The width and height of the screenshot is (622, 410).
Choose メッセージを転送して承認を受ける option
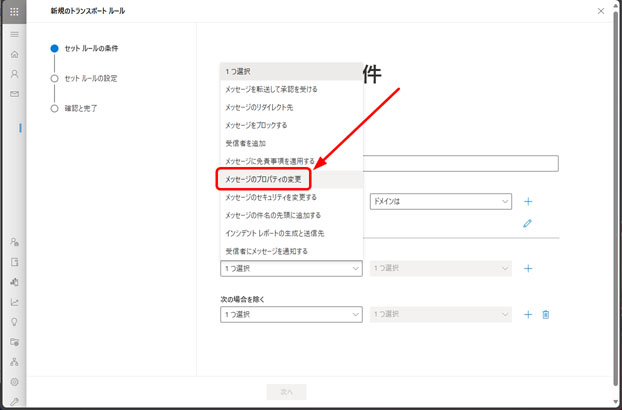(292, 89)
